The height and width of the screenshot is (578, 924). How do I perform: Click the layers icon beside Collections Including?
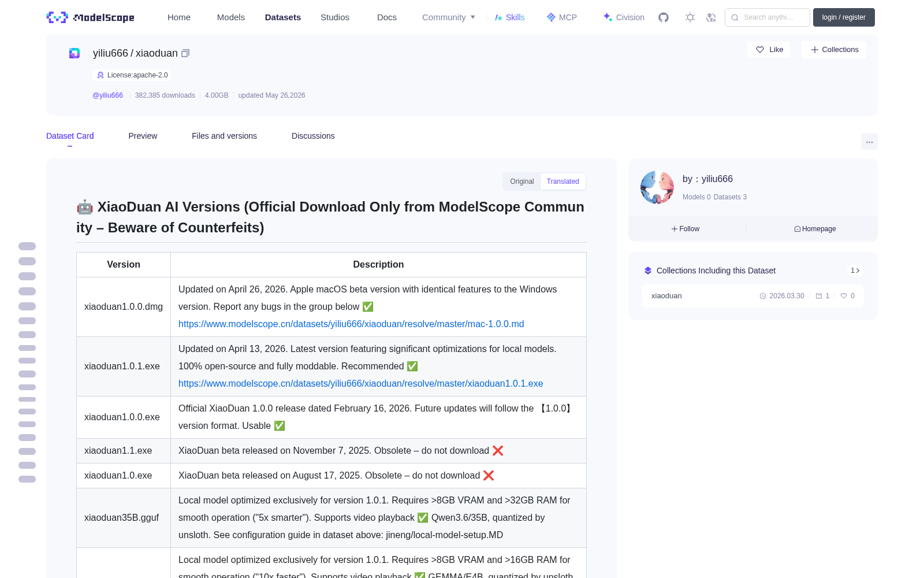point(648,271)
